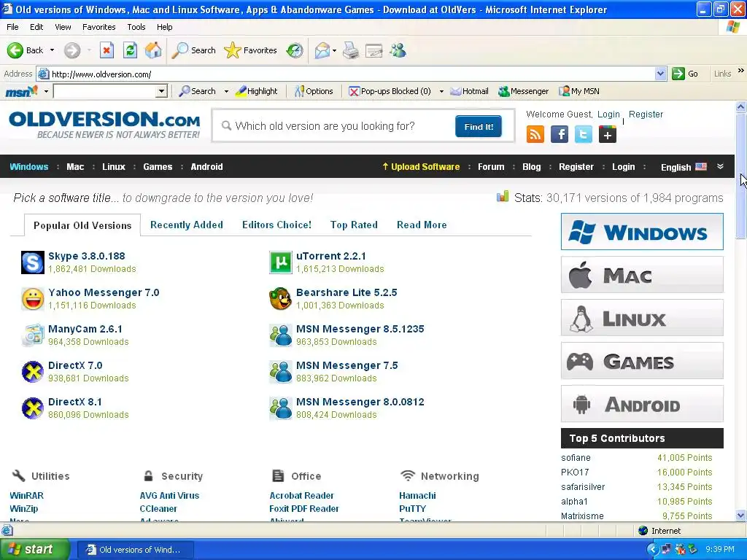Switch to the Editors Choice! tab
The height and width of the screenshot is (560, 747).
click(276, 225)
